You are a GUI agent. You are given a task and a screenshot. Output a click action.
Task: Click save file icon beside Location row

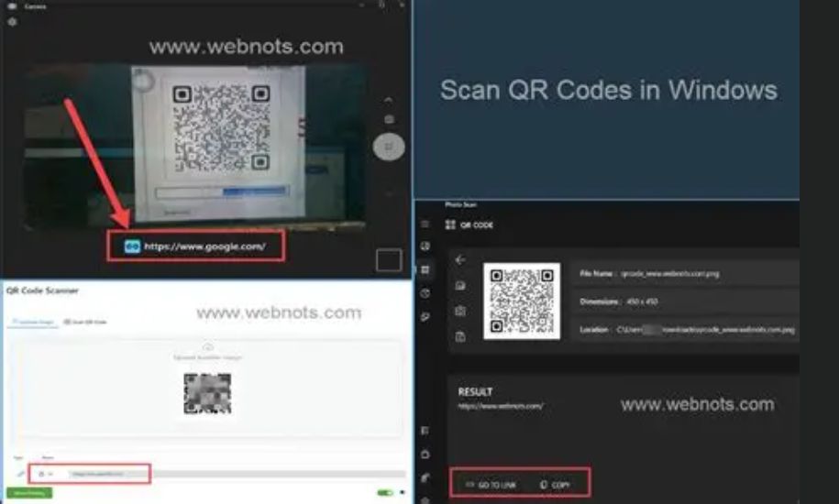tap(460, 336)
